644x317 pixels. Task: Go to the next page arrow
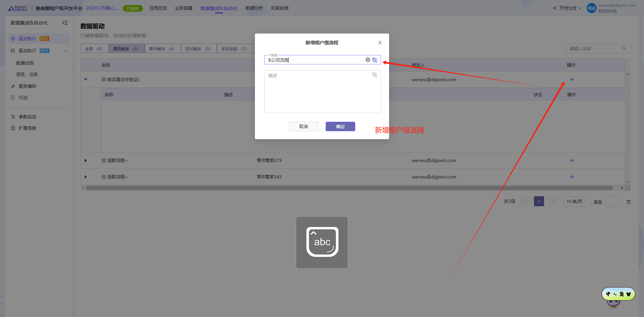tap(552, 201)
